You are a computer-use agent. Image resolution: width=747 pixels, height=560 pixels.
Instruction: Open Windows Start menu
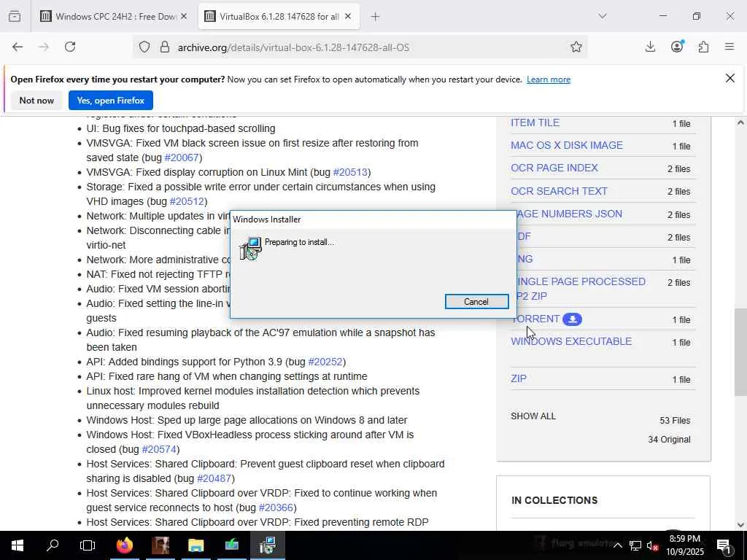18,545
